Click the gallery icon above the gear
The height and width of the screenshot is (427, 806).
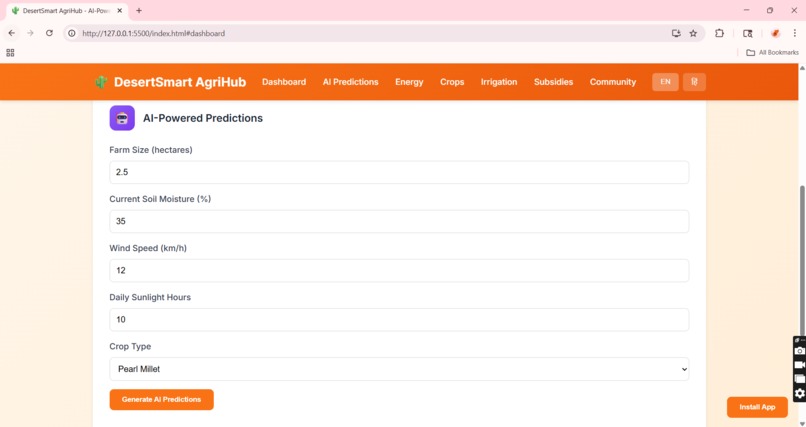[x=800, y=379]
